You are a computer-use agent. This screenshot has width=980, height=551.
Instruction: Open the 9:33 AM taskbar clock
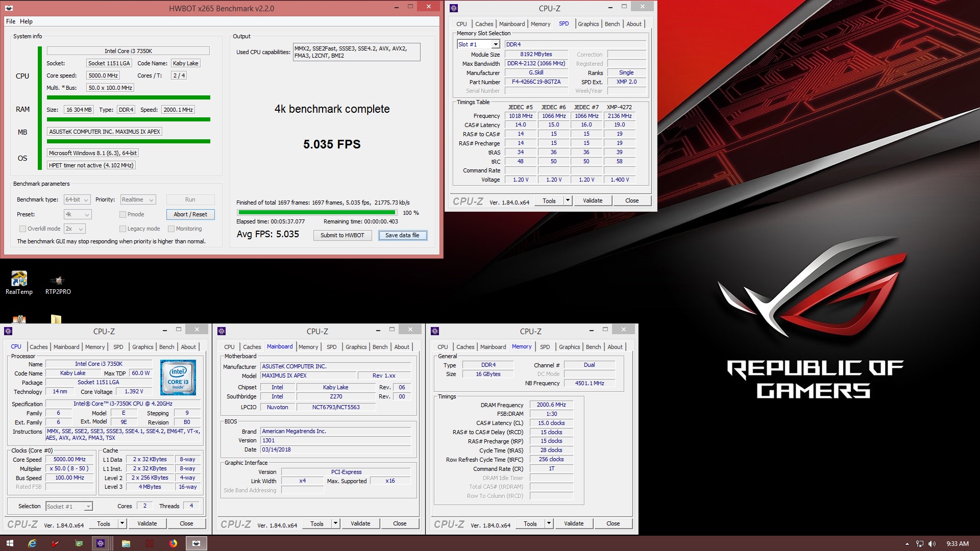[x=957, y=544]
